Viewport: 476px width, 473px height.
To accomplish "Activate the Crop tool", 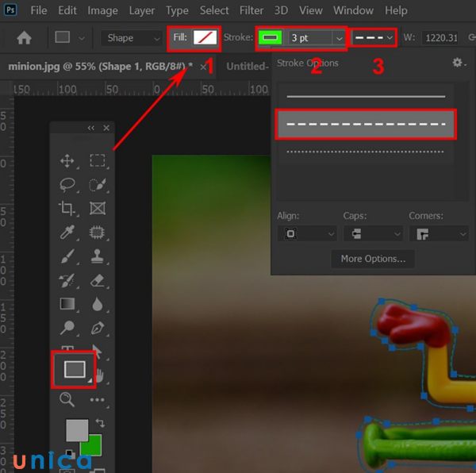I will (67, 209).
